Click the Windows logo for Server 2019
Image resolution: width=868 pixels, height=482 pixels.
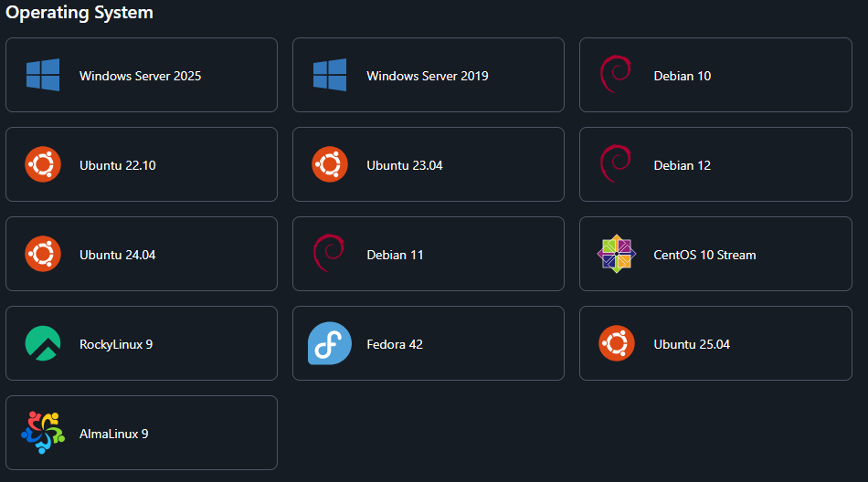(329, 75)
